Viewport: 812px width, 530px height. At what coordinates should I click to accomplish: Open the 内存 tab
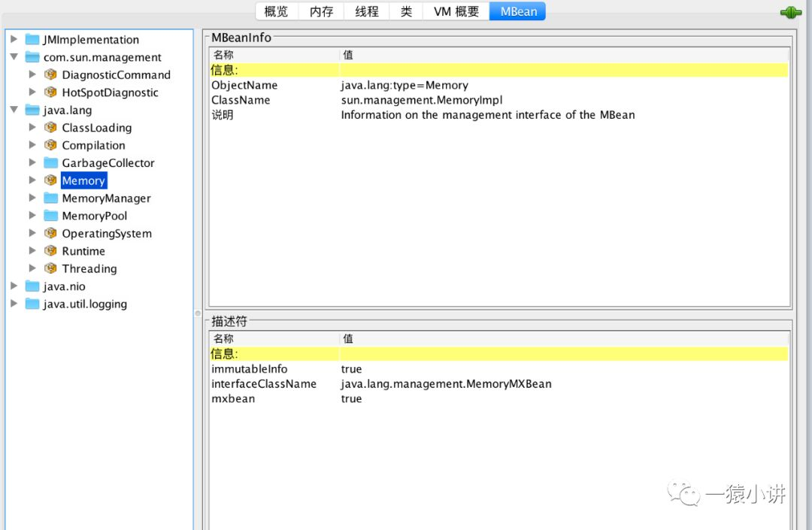pyautogui.click(x=321, y=11)
